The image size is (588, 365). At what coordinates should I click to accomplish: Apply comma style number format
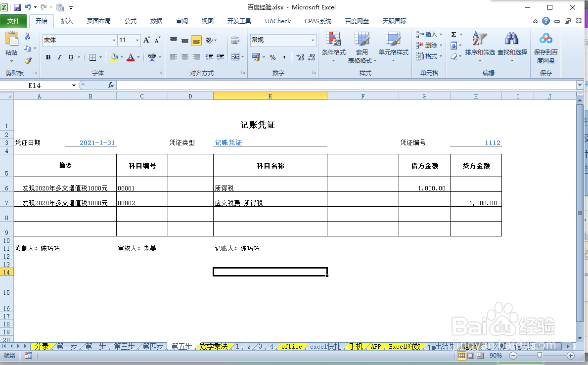pyautogui.click(x=284, y=57)
